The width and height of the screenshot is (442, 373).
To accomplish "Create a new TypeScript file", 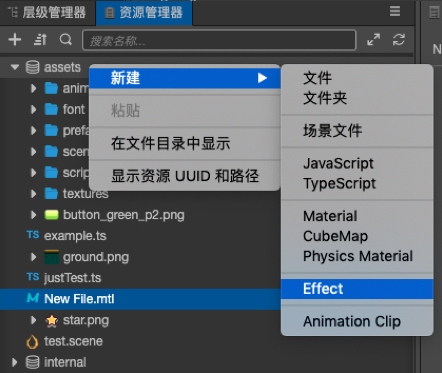I will click(x=357, y=183).
